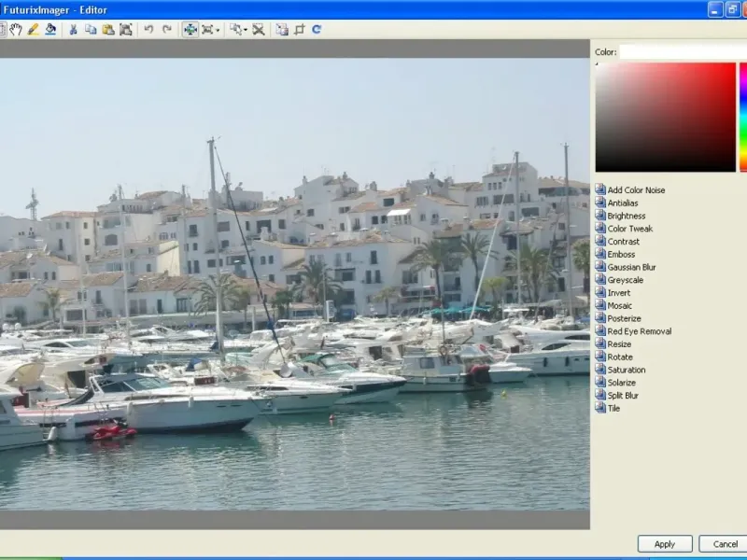Click the Paste clipboard icon
This screenshot has width=747, height=560.
108,30
